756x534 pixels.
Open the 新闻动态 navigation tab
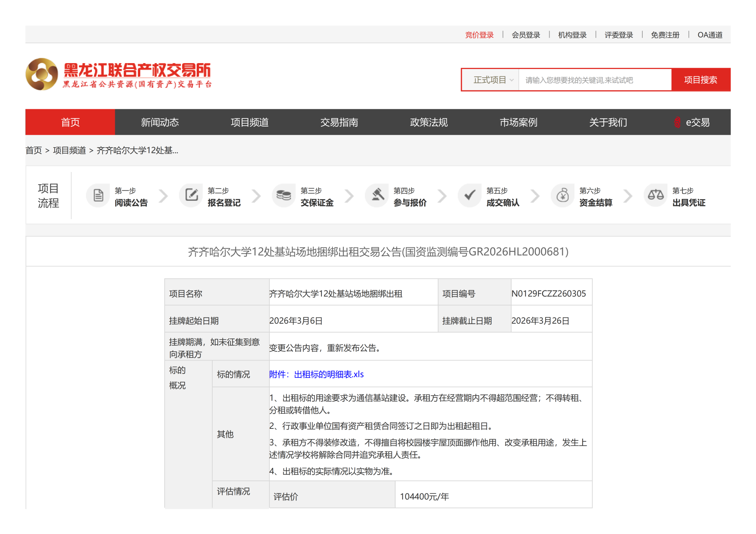[160, 123]
